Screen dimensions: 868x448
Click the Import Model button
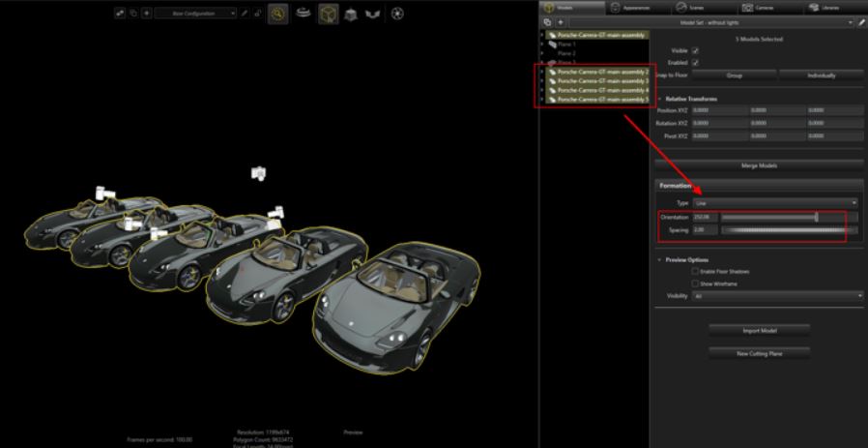[759, 330]
